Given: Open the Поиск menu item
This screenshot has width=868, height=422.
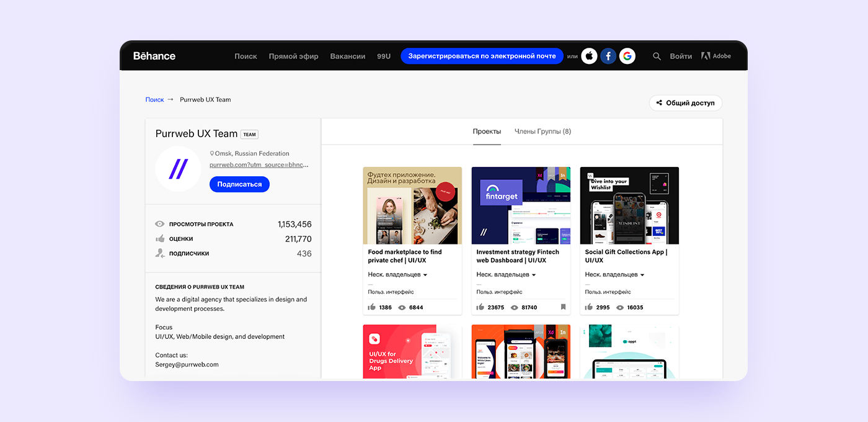Looking at the screenshot, I should 246,56.
